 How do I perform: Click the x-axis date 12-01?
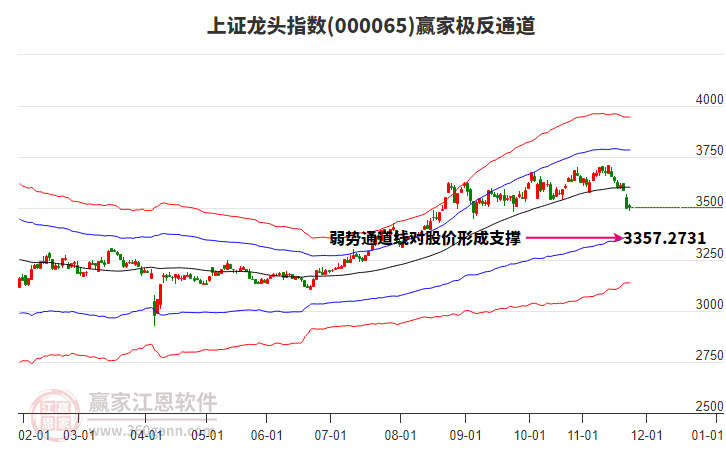point(647,436)
